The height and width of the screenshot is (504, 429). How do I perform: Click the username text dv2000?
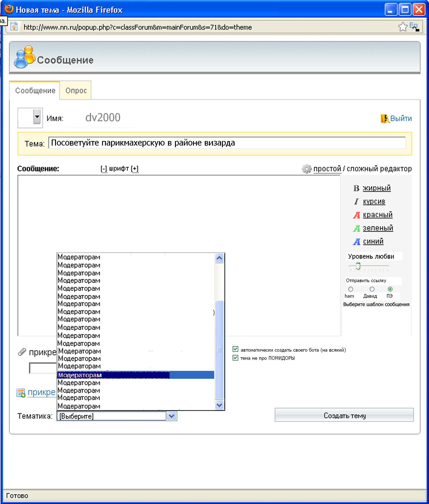coord(103,117)
